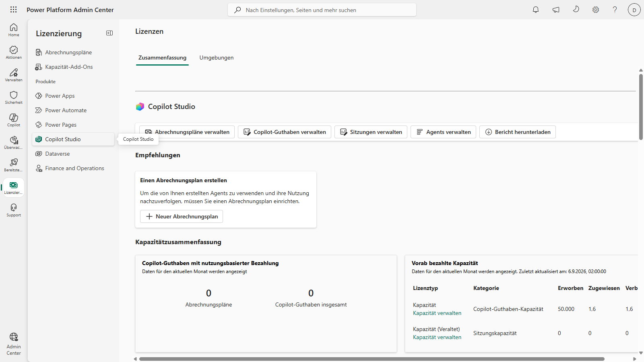The width and height of the screenshot is (644, 362).
Task: Click the Zugewiesen column header
Action: [604, 288]
